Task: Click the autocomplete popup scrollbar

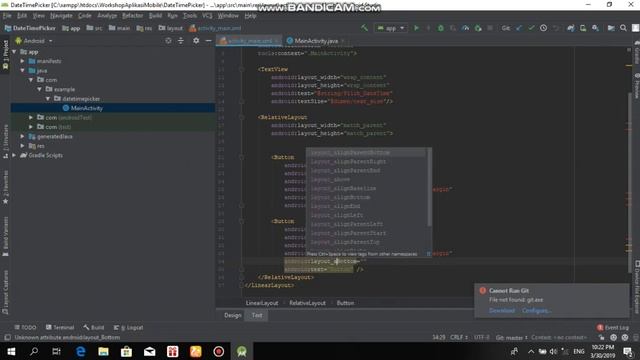Action: point(429,187)
